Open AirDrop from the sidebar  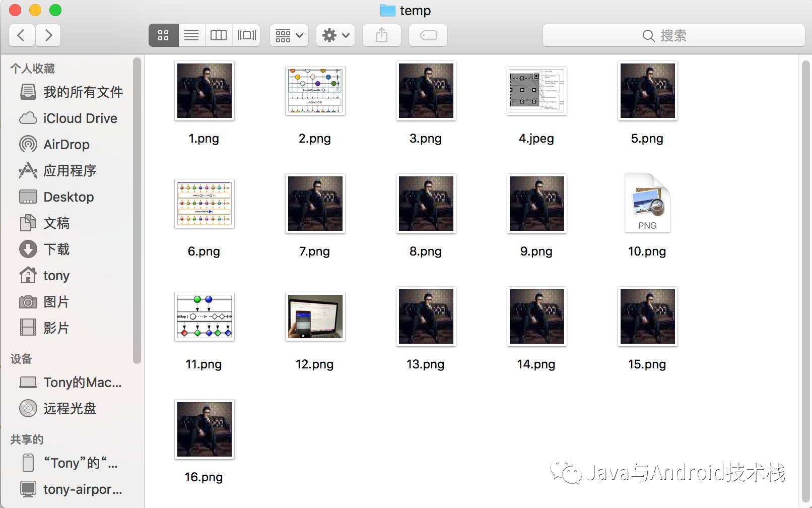(72, 144)
